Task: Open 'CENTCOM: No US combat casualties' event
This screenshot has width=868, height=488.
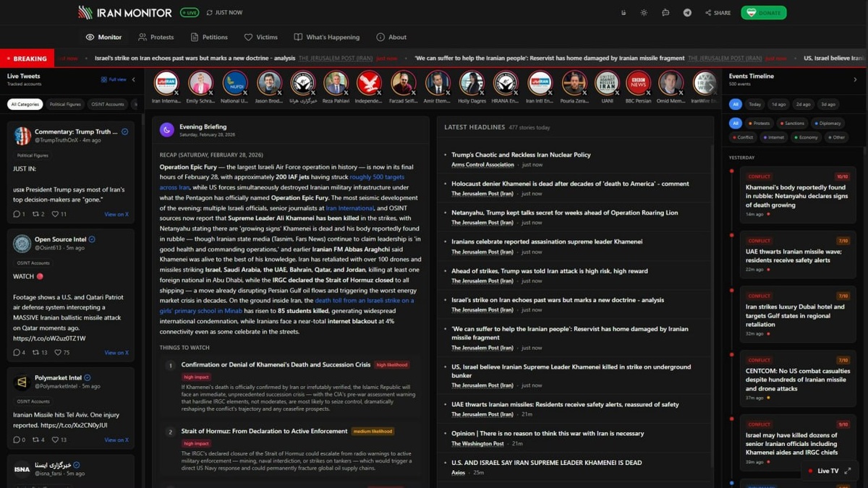Action: [x=799, y=378]
